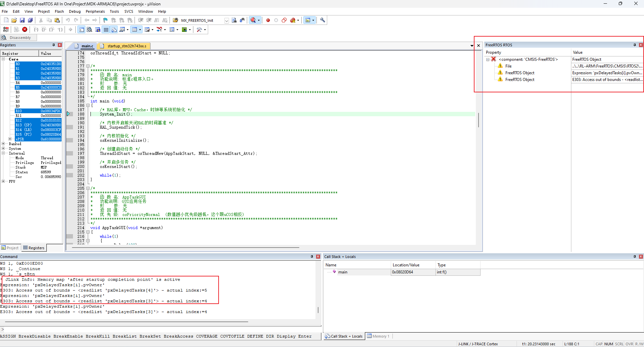Close the FreeRTOS RTOS panel
This screenshot has height=347, width=644.
(x=641, y=45)
